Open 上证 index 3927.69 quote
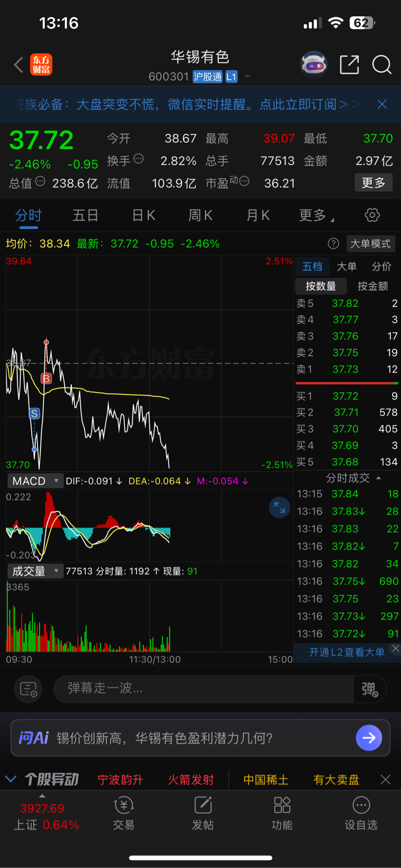This screenshot has height=868, width=401. click(46, 817)
